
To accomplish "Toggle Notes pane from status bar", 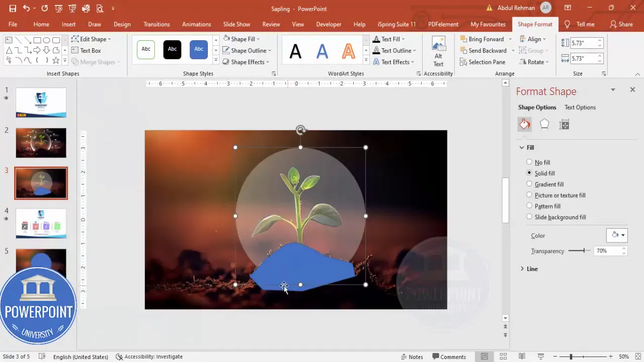I will coord(412,356).
